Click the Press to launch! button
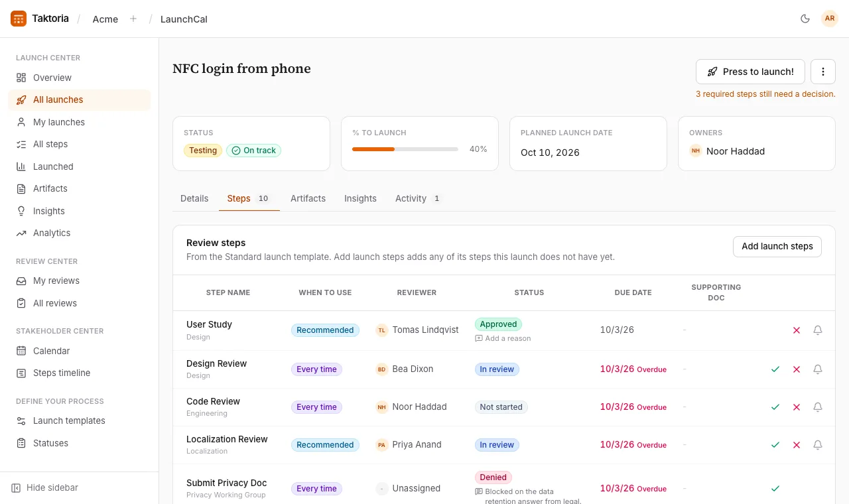 tap(750, 72)
